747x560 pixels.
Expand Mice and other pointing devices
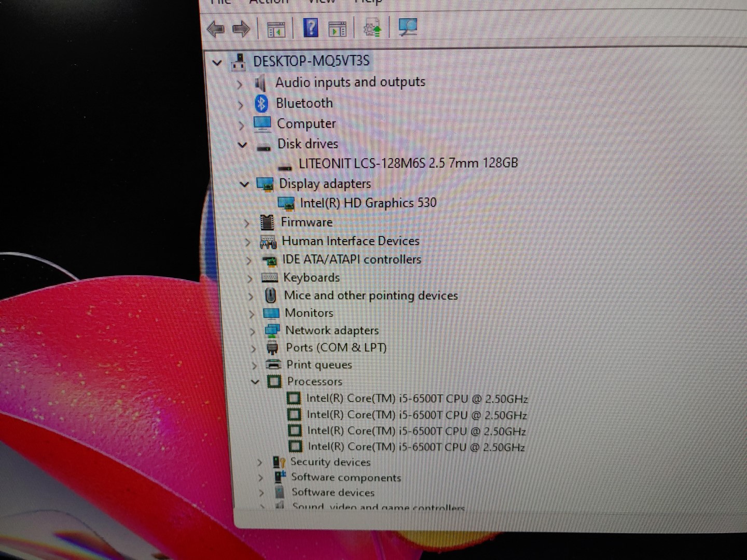pyautogui.click(x=251, y=297)
